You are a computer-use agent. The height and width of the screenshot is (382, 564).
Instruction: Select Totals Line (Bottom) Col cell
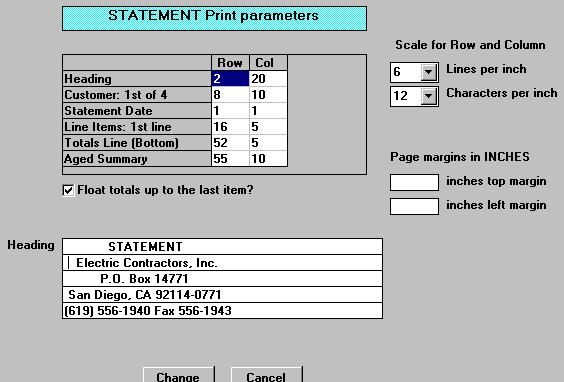click(x=268, y=143)
